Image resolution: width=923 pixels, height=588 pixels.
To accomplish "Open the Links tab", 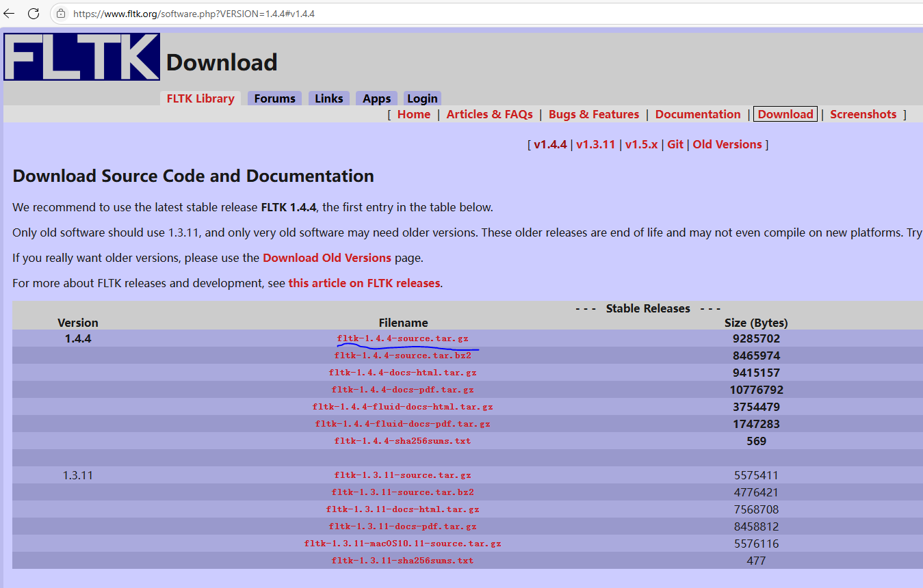I will [329, 98].
